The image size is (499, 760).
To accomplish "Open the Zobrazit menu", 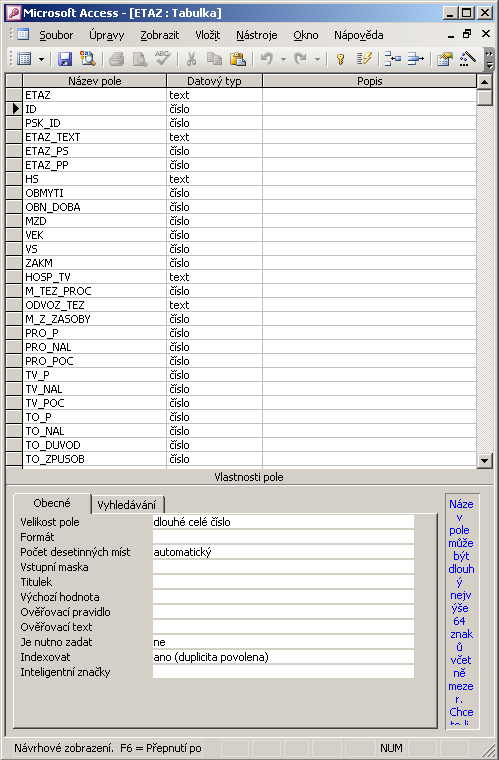I will coord(159,35).
